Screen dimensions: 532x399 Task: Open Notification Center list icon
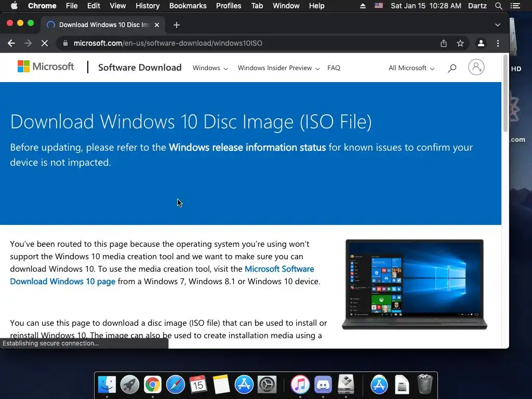click(x=515, y=6)
